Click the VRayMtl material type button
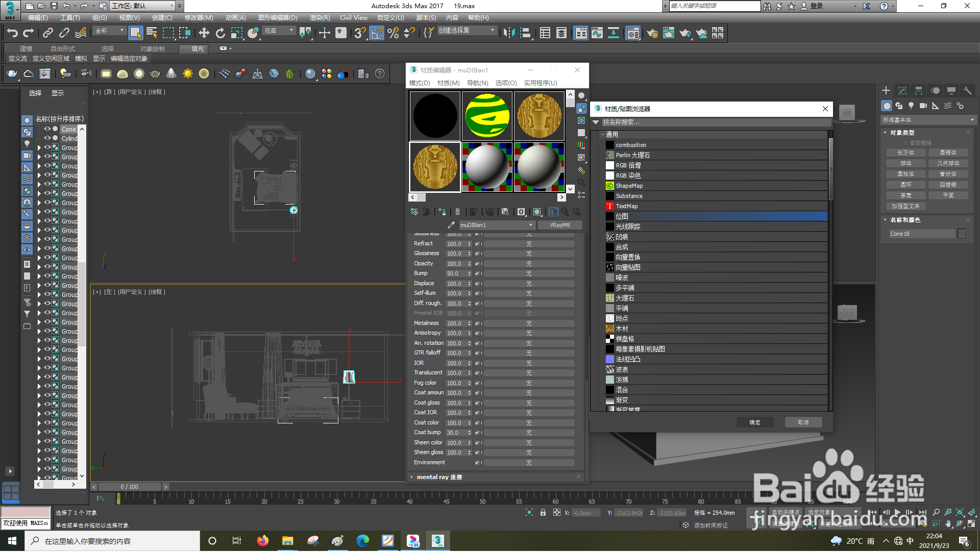This screenshot has width=980, height=552. (x=559, y=225)
